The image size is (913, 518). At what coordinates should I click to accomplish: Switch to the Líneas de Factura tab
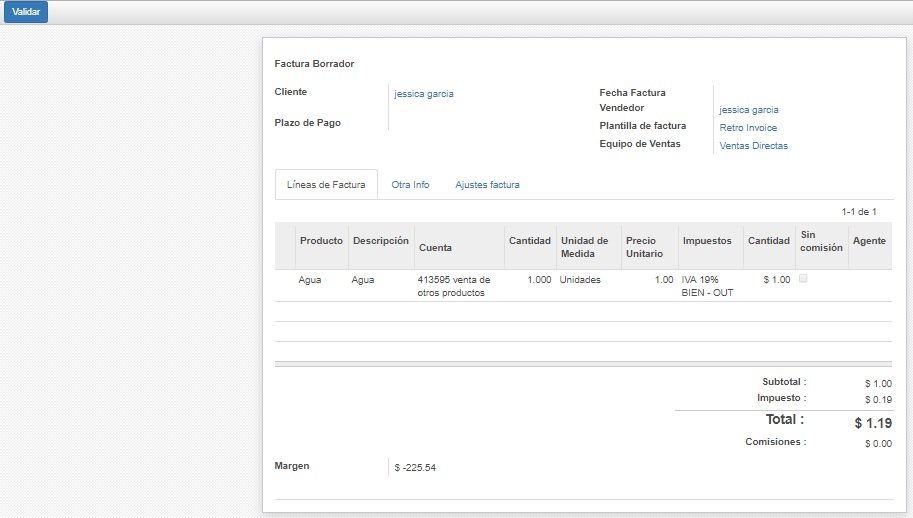click(326, 185)
